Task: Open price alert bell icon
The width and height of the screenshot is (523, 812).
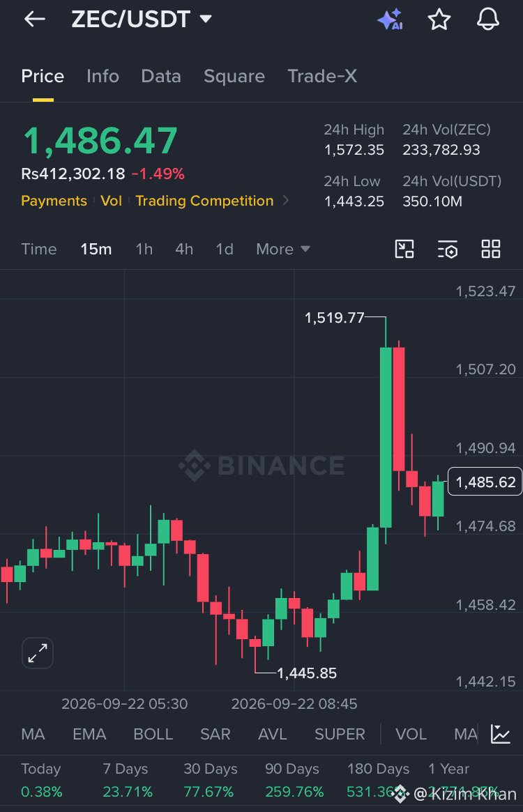Action: click(x=487, y=19)
